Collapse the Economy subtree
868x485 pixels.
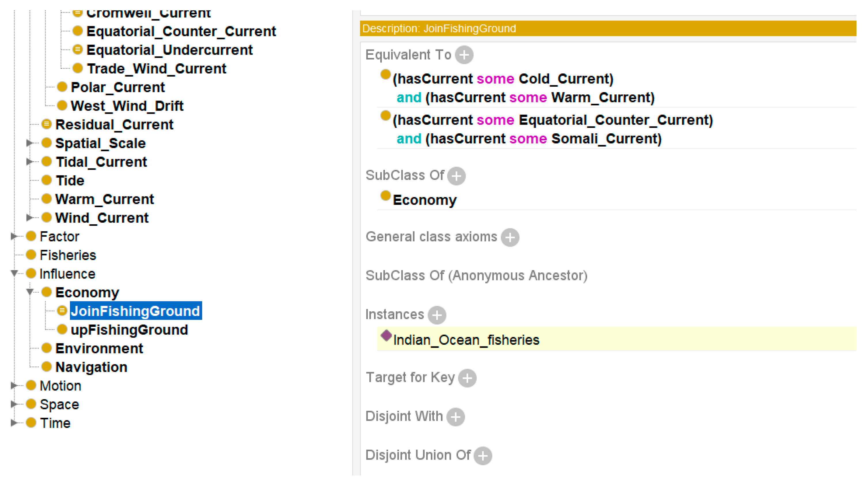[x=30, y=292]
